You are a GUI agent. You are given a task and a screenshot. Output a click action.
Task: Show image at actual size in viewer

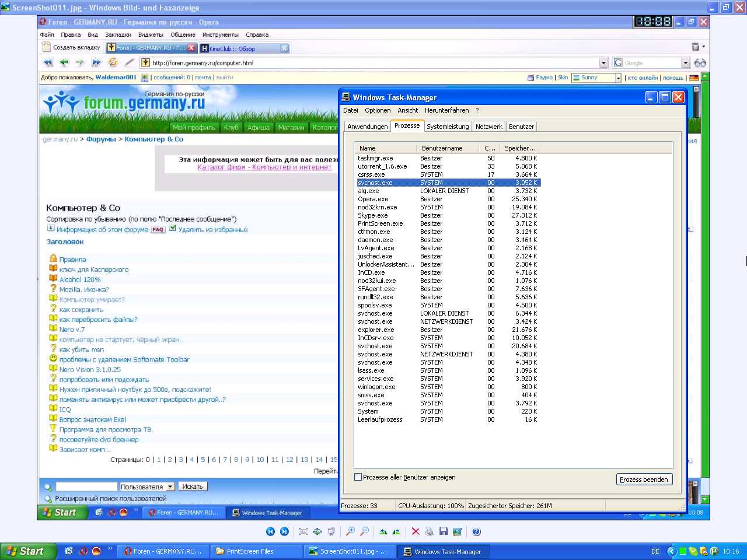point(317,531)
